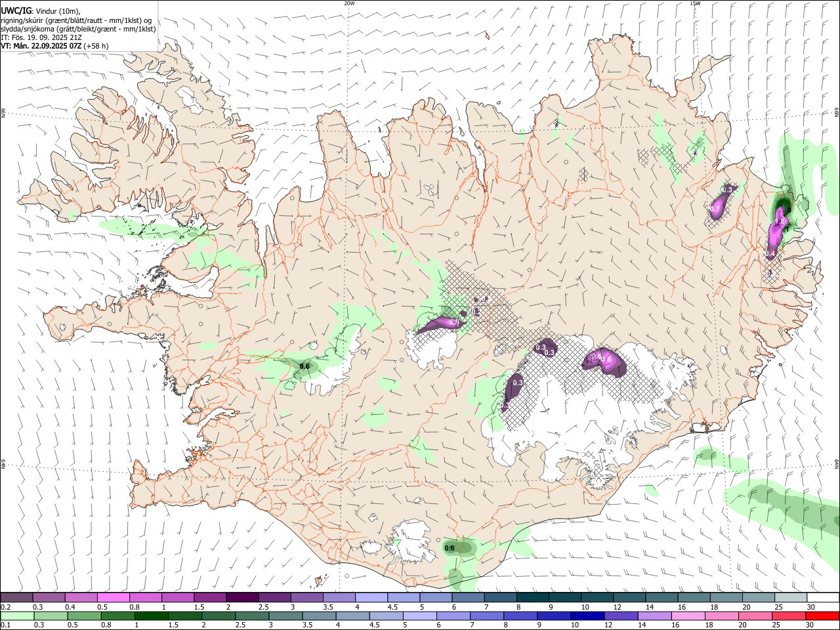Select the bright red 30 swatch in the lower legend row
The image size is (840, 630).
[822, 616]
